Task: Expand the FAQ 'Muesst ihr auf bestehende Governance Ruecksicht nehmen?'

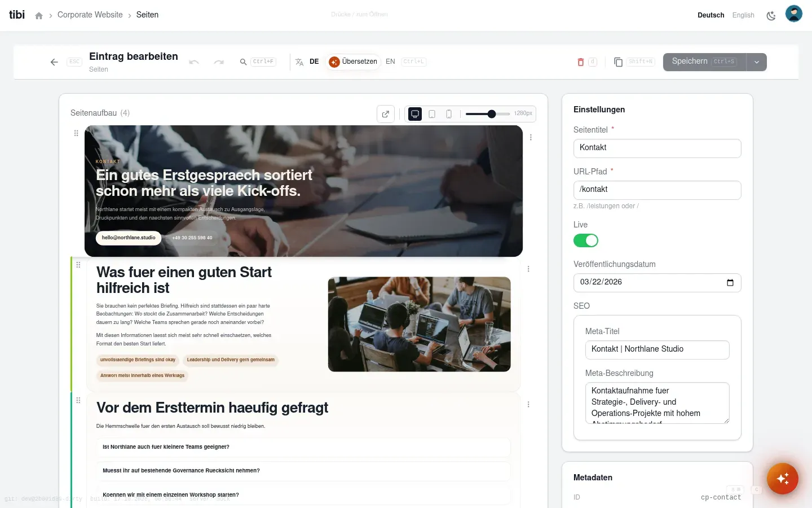Action: pyautogui.click(x=303, y=471)
